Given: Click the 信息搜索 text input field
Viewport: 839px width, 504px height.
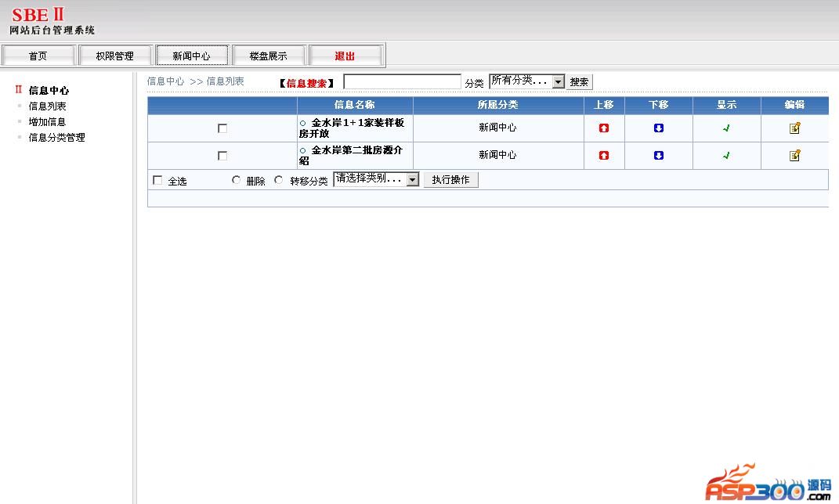Looking at the screenshot, I should pyautogui.click(x=402, y=81).
